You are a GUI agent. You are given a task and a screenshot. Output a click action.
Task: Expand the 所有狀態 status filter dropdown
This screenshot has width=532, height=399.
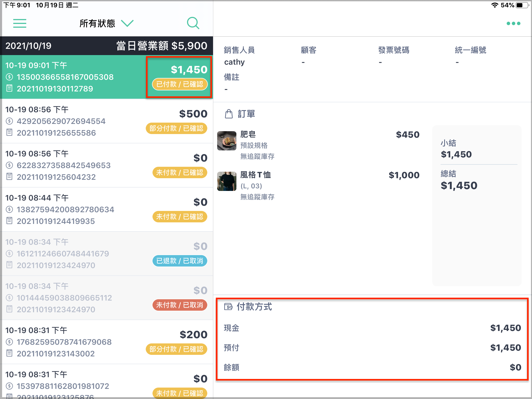[106, 23]
